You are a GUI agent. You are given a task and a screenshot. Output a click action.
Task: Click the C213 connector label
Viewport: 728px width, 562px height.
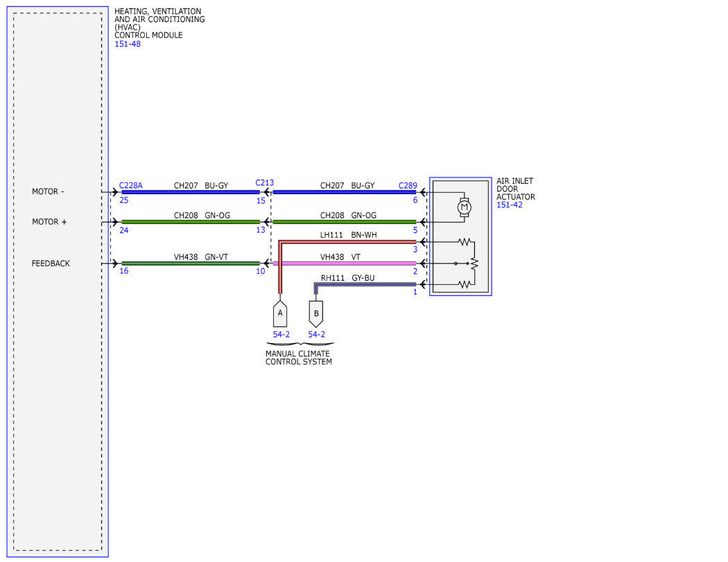(x=265, y=183)
